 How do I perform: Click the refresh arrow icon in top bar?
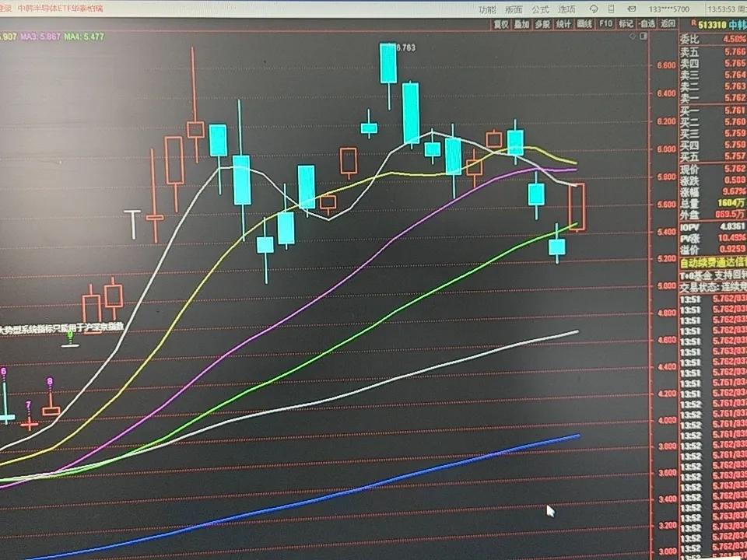[594, 9]
